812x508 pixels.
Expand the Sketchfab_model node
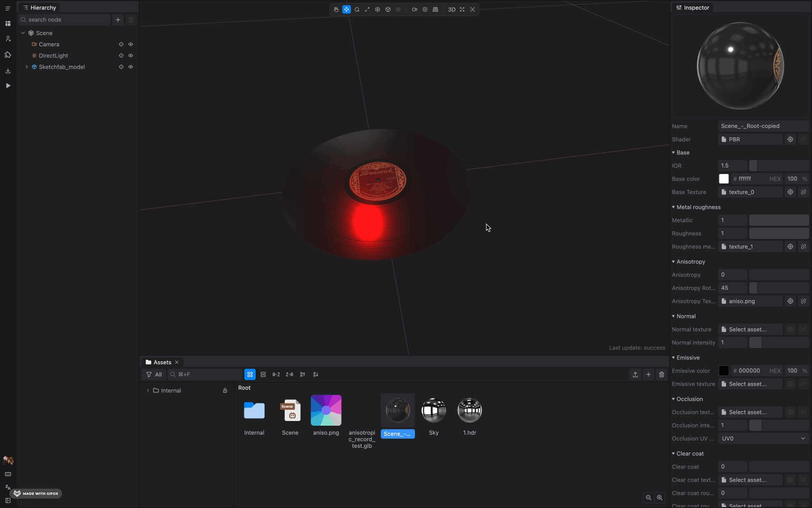click(x=27, y=67)
